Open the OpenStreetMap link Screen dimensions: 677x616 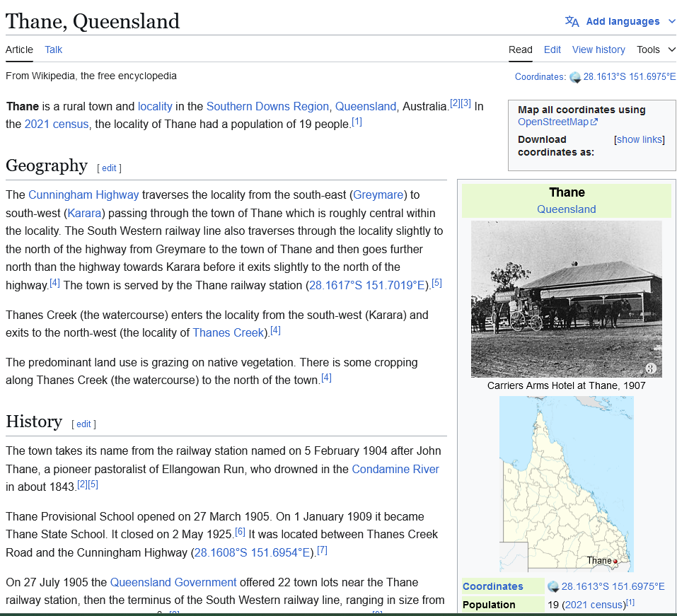[x=553, y=122]
